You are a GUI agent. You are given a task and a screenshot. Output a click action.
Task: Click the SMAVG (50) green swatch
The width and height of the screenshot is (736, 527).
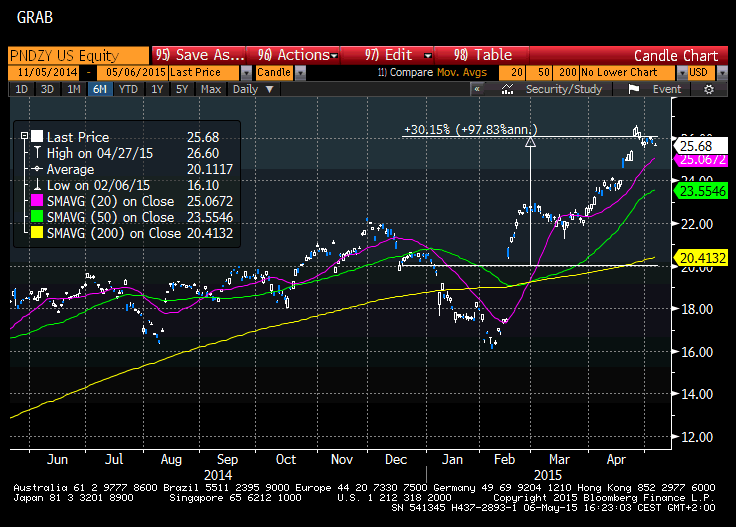coord(37,216)
